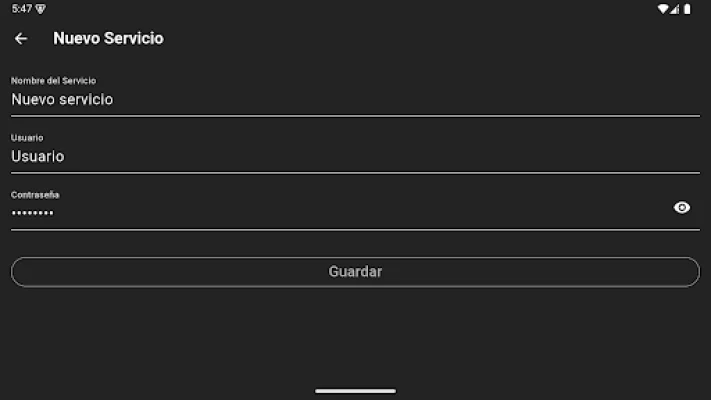The height and width of the screenshot is (400, 711).
Task: Click the 'Guardar' text inside the button
Action: pos(355,272)
